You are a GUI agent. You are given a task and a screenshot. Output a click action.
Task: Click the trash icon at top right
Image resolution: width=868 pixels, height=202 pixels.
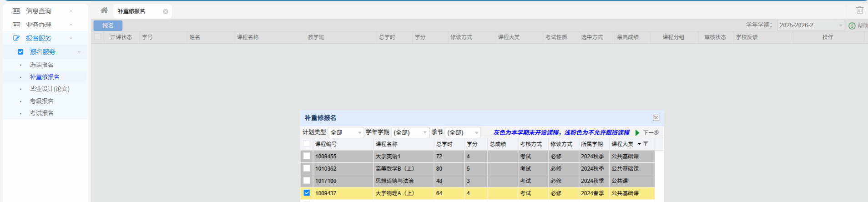pos(859,10)
